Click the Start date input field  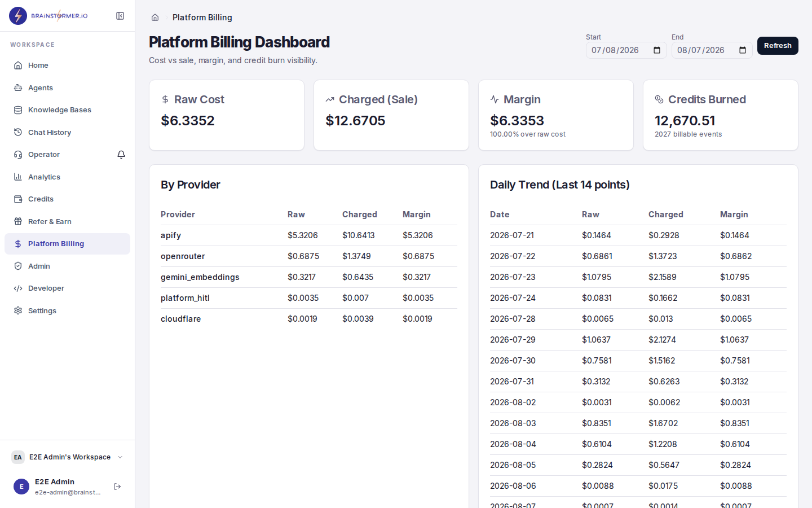coord(626,50)
